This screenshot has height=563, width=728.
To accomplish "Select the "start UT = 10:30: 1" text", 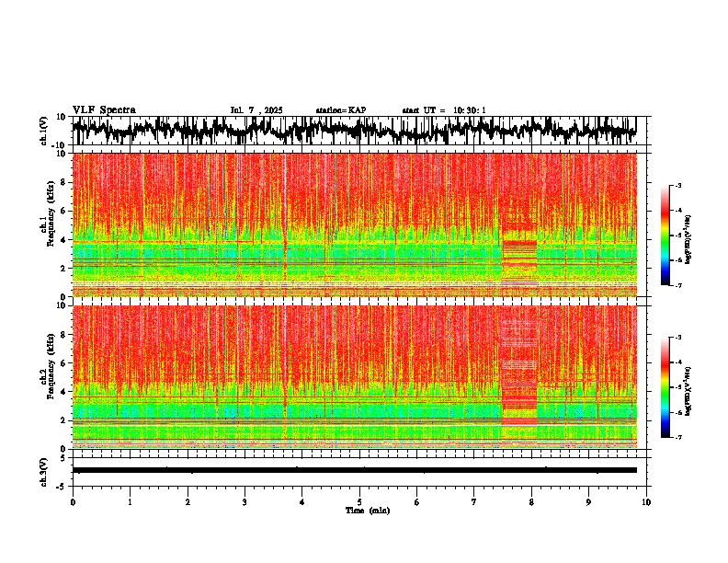I will (444, 110).
